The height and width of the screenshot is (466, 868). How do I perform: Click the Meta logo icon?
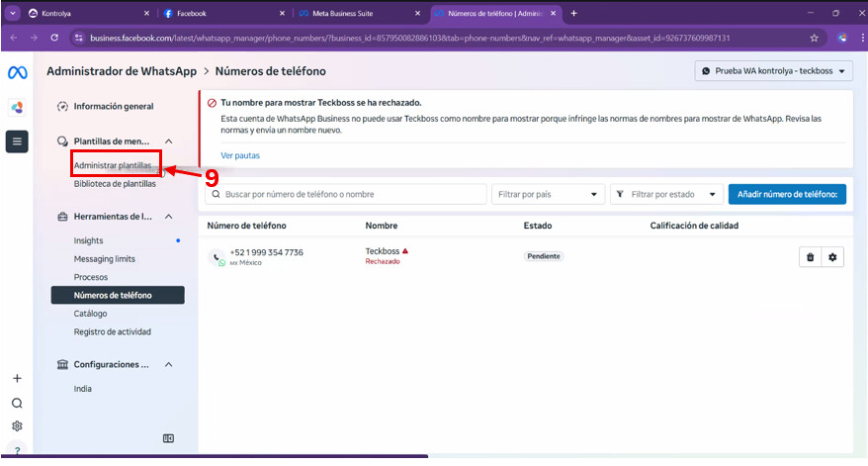coord(16,73)
